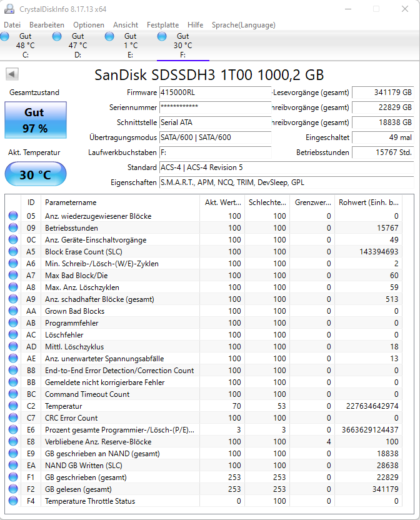Click status orb for attribute A8
This screenshot has height=520, width=420.
(x=13, y=287)
